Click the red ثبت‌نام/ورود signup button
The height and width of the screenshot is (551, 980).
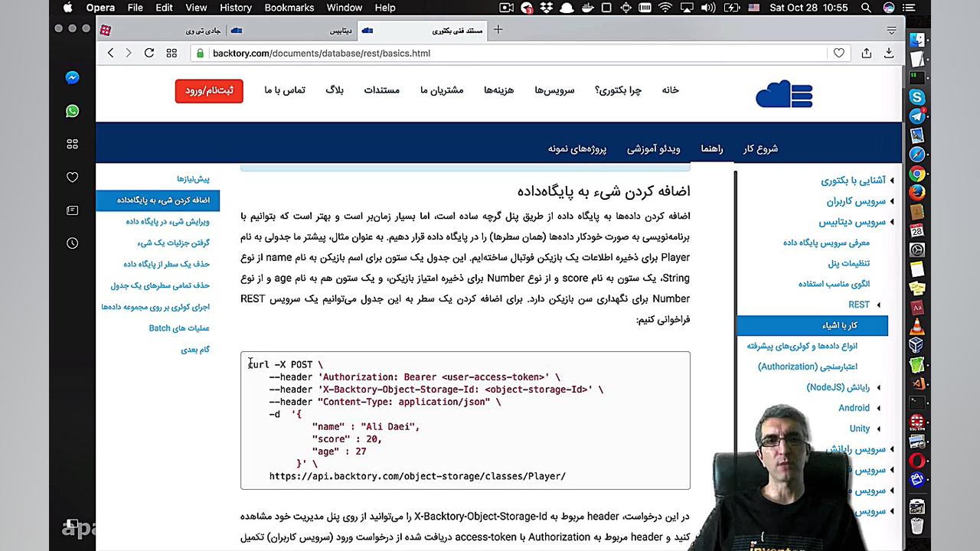208,90
